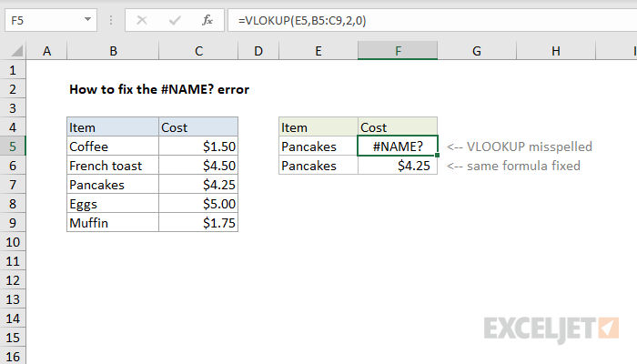The image size is (637, 364).
Task: Select the Muffin cost cell $1.75
Action: point(198,223)
